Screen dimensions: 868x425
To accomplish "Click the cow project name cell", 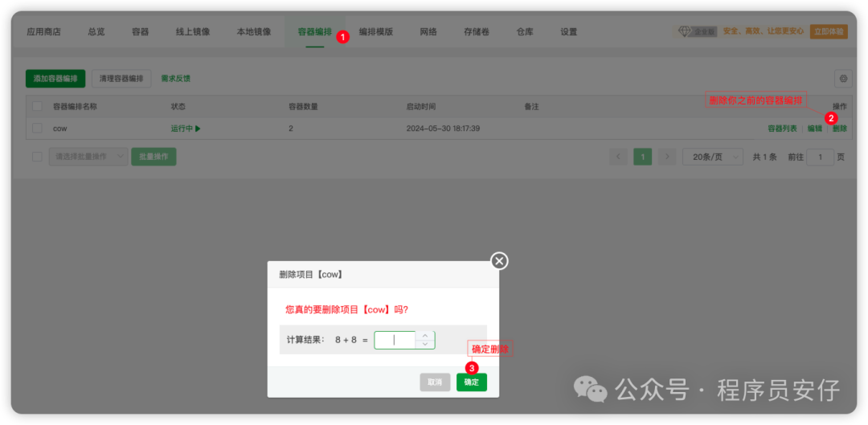I will tap(60, 129).
